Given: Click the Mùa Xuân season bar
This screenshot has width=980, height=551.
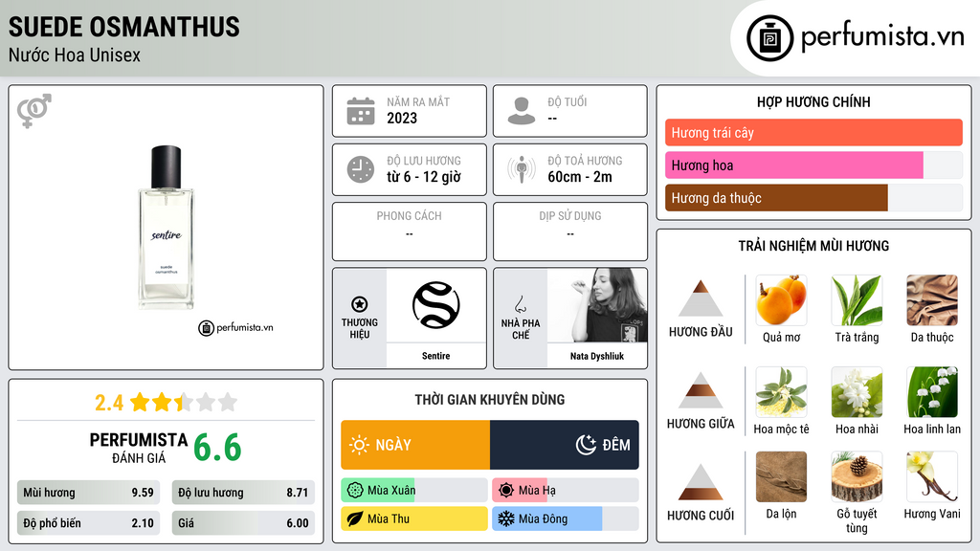Looking at the screenshot, I should coord(413,491).
